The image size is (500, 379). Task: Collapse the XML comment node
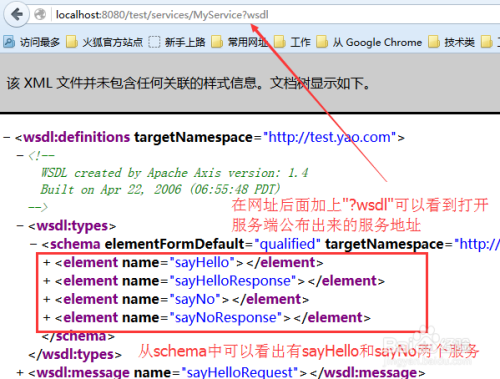click(20, 155)
